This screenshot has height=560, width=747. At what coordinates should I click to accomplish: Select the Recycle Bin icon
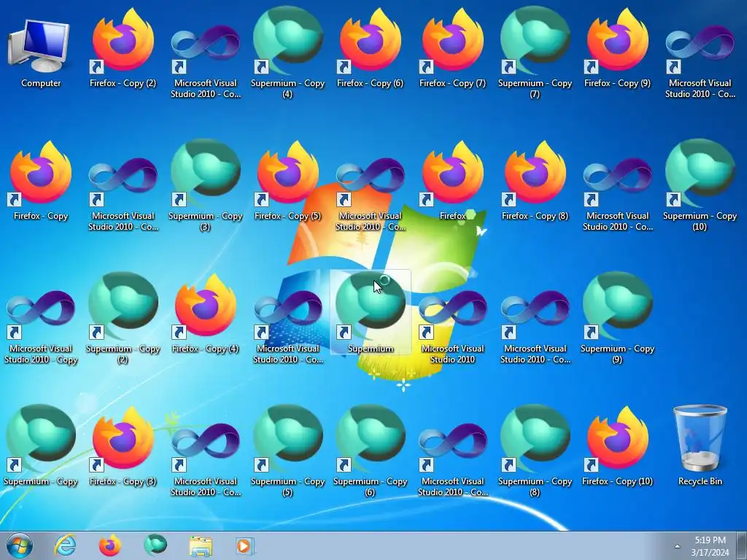[x=700, y=446]
